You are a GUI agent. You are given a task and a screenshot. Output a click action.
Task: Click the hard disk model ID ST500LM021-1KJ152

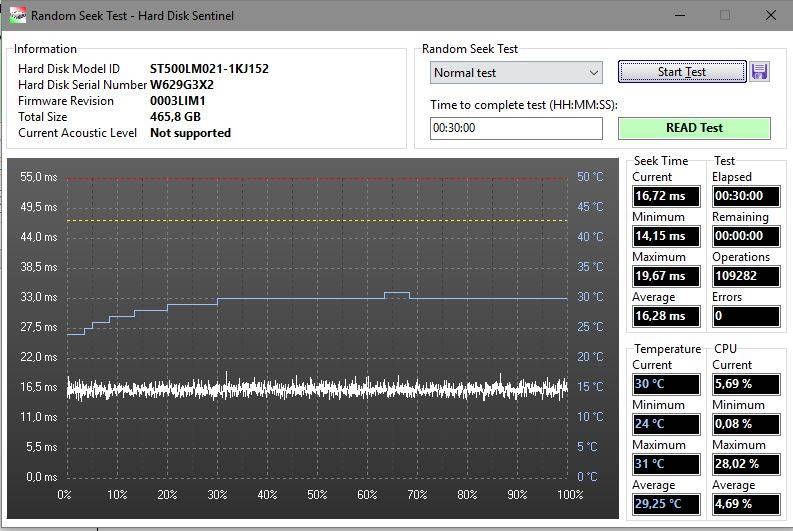click(x=209, y=69)
